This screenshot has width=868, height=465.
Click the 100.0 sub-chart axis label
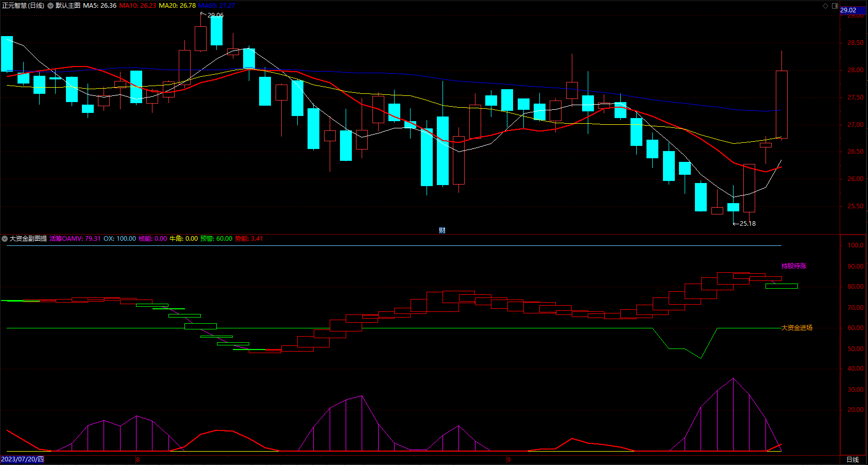pos(856,245)
